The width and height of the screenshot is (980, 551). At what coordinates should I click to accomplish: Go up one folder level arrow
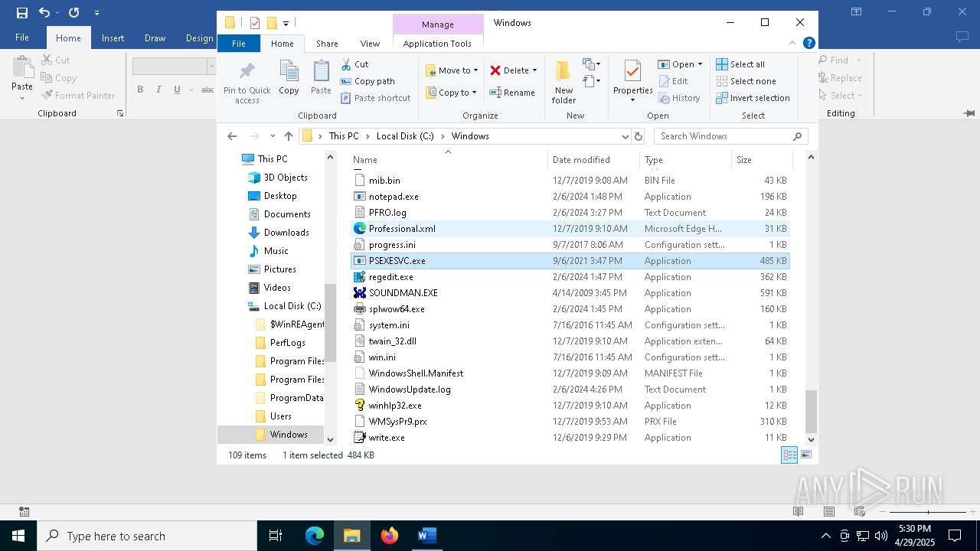click(x=289, y=136)
